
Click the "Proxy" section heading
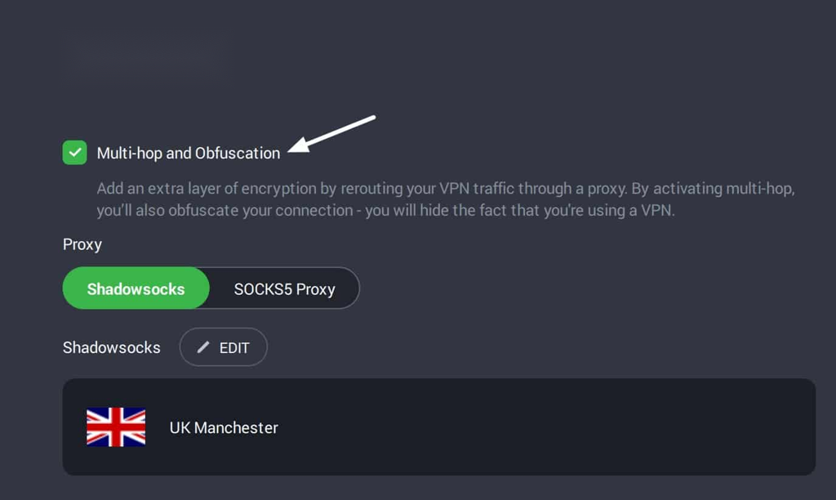click(82, 244)
